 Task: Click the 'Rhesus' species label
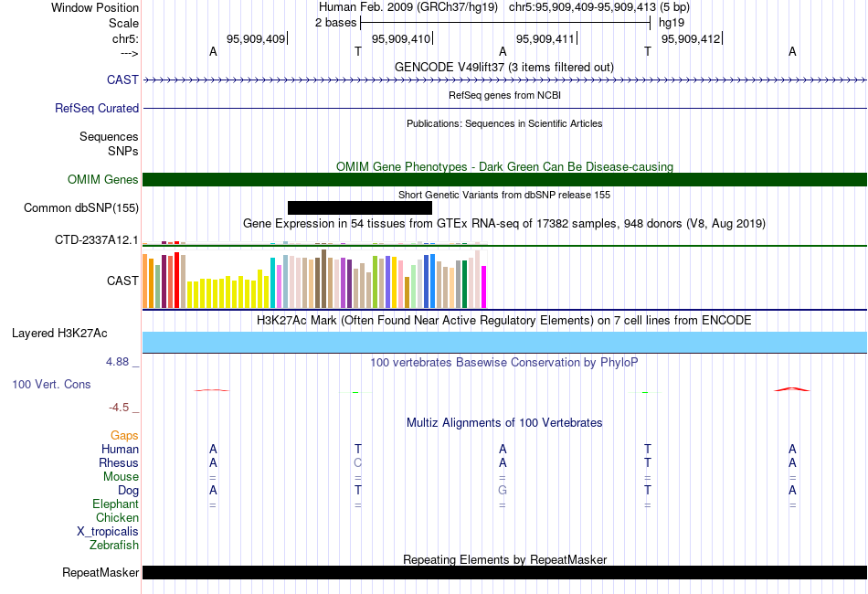[119, 462]
